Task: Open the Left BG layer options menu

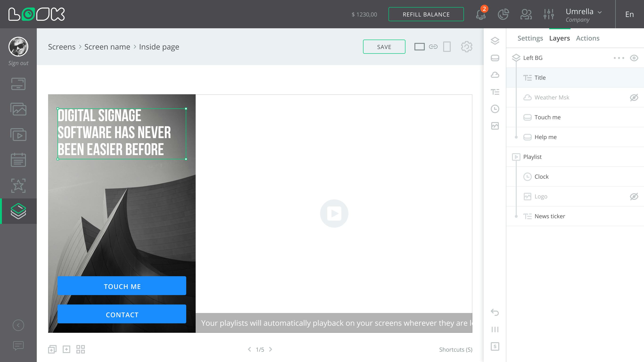Action: [x=619, y=58]
